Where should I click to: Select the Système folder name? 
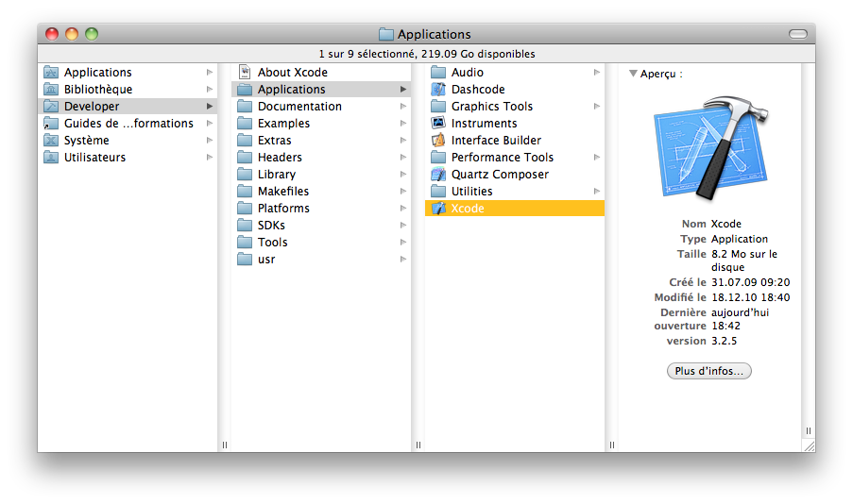click(x=87, y=141)
